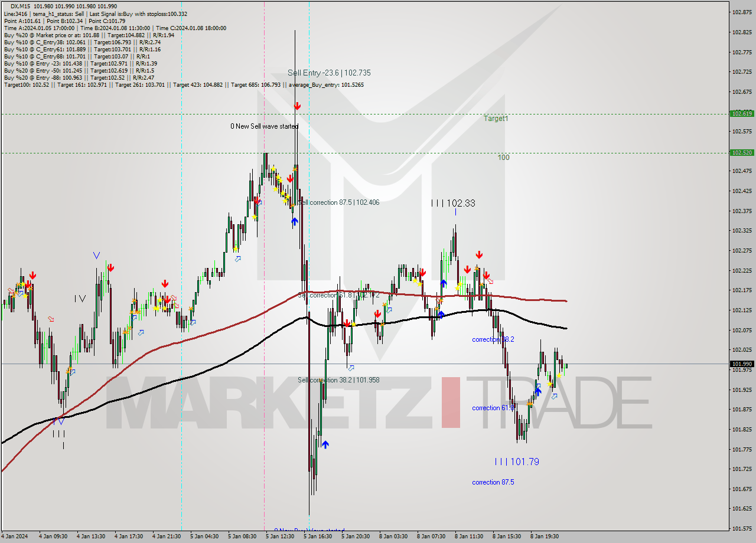Click the I V wave label at 4 Jan 13:30
The height and width of the screenshot is (543, 756).
(81, 299)
